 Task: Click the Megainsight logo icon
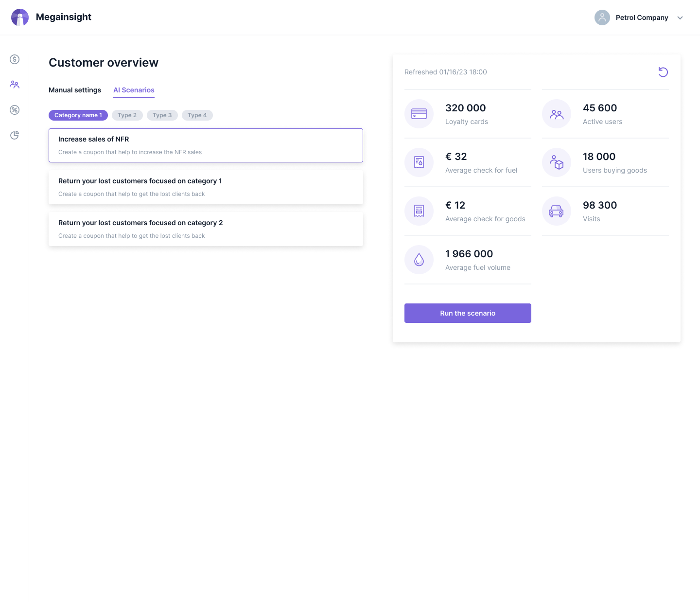click(20, 18)
